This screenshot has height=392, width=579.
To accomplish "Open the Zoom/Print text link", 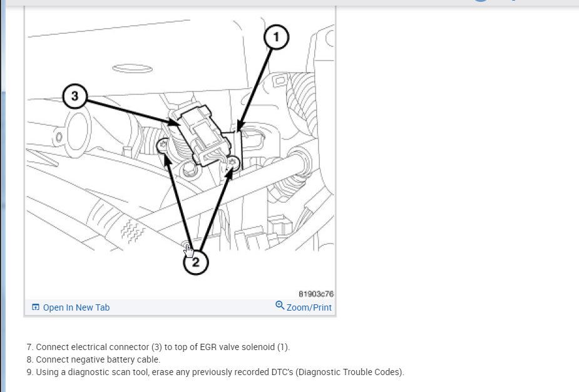I will point(309,307).
